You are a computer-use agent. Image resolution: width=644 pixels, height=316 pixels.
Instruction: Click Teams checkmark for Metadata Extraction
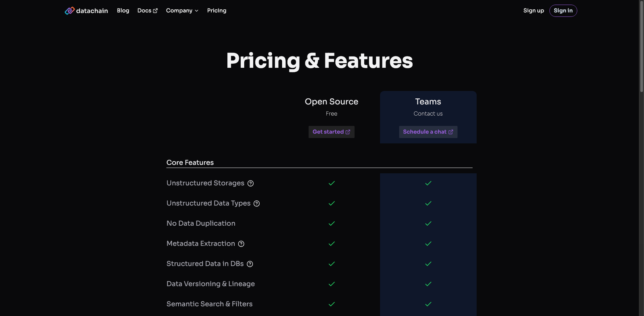[428, 243]
